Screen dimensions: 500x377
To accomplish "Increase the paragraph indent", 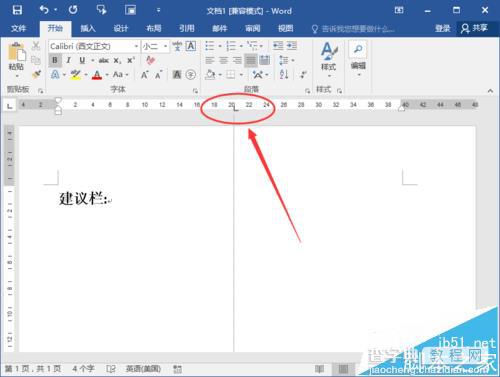I will [292, 46].
